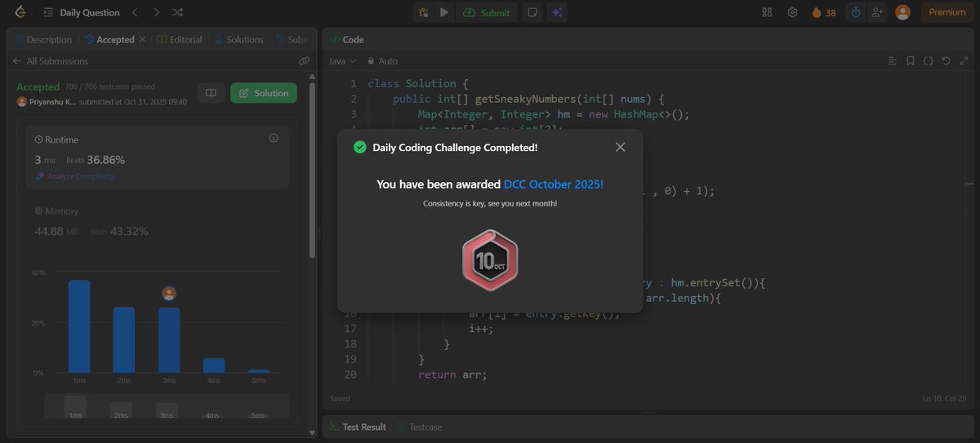Run the code with play button

click(x=444, y=12)
